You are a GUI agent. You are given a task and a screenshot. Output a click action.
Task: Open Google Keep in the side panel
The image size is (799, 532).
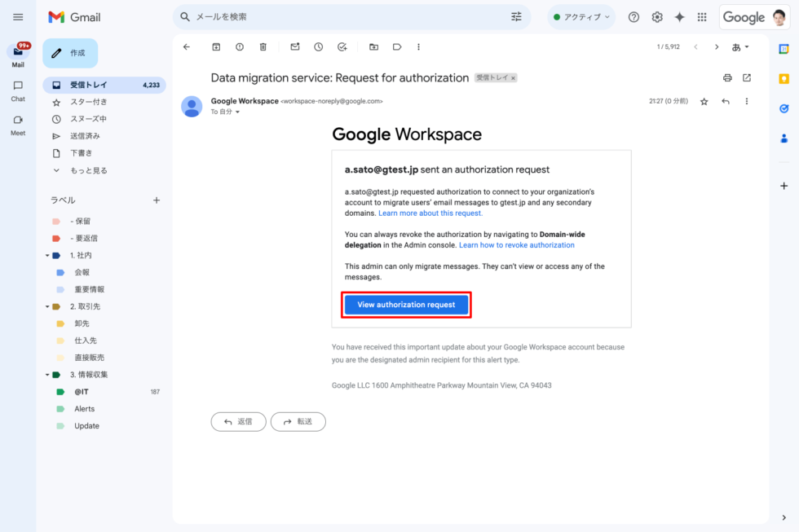tap(784, 78)
